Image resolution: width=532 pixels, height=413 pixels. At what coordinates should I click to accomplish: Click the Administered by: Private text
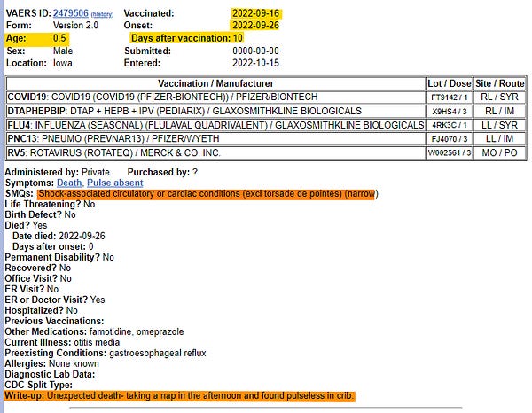coord(58,172)
